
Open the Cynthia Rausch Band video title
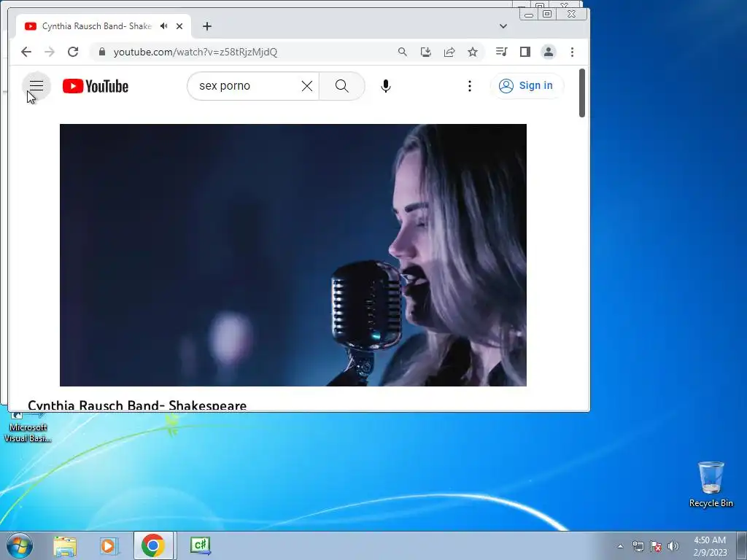coord(137,405)
